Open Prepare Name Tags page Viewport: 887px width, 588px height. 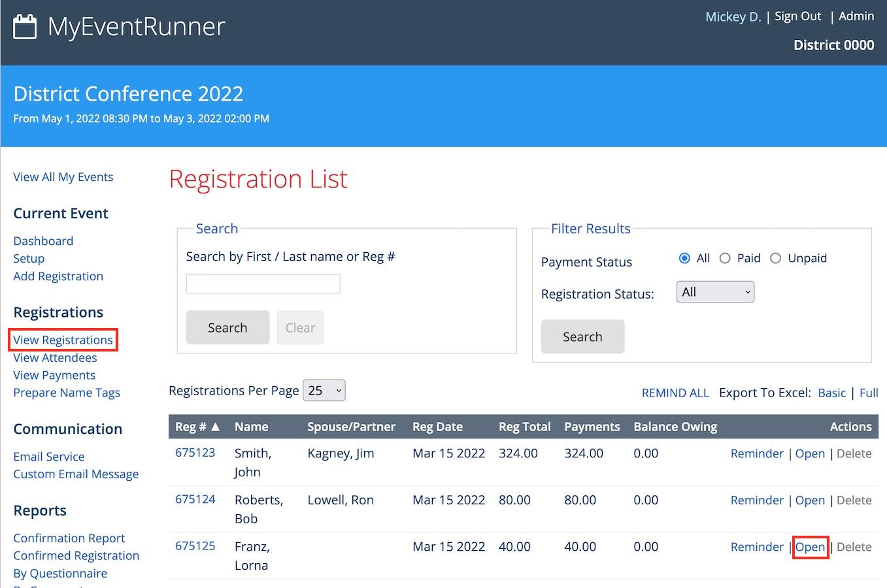67,393
